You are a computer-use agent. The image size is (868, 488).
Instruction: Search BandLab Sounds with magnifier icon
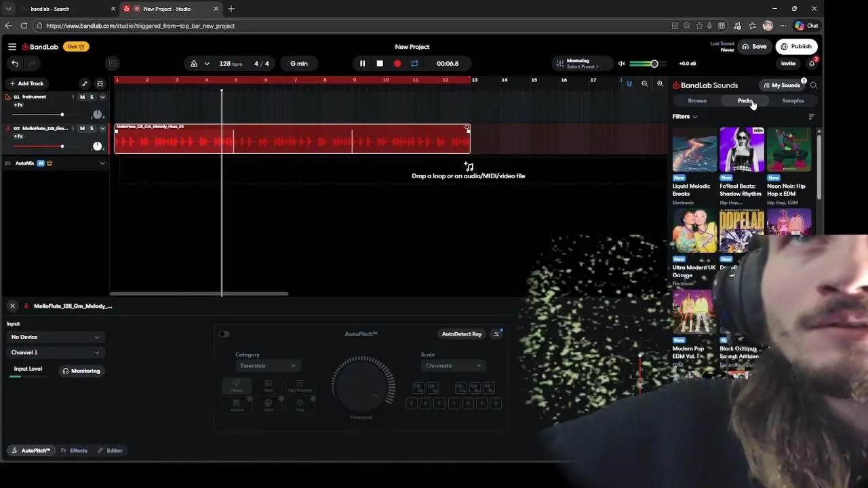pos(814,85)
